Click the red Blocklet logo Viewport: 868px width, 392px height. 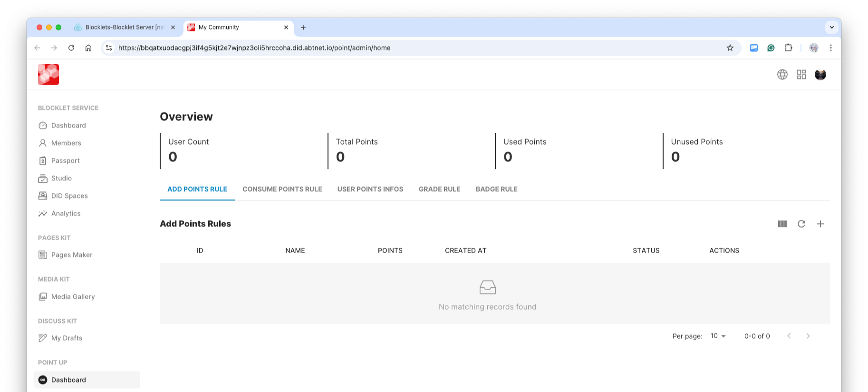coord(48,75)
